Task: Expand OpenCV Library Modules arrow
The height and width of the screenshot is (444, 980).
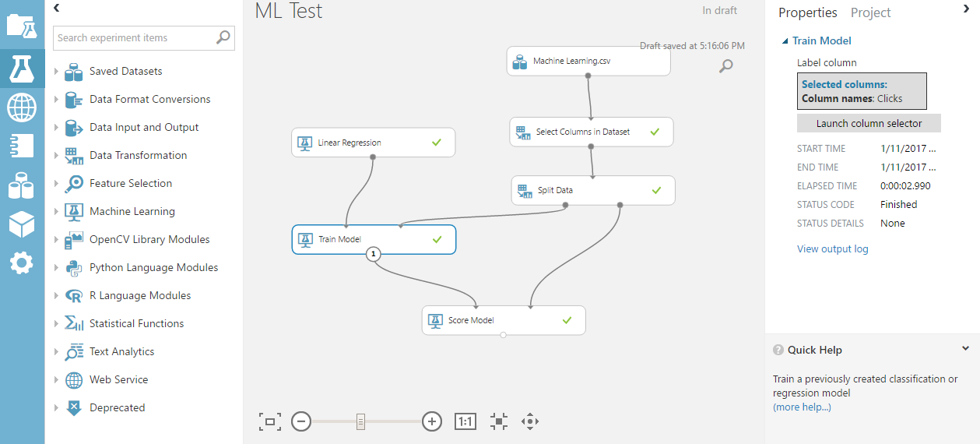Action: click(56, 240)
